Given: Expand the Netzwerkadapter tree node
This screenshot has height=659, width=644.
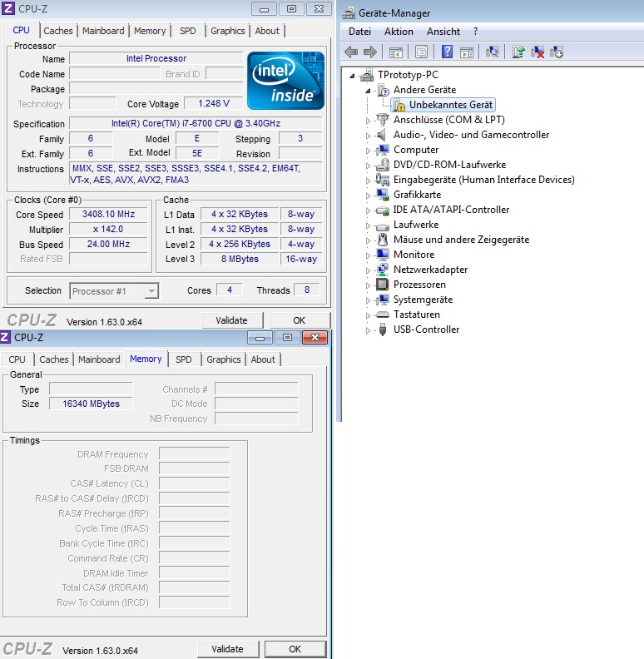Looking at the screenshot, I should click(x=369, y=270).
